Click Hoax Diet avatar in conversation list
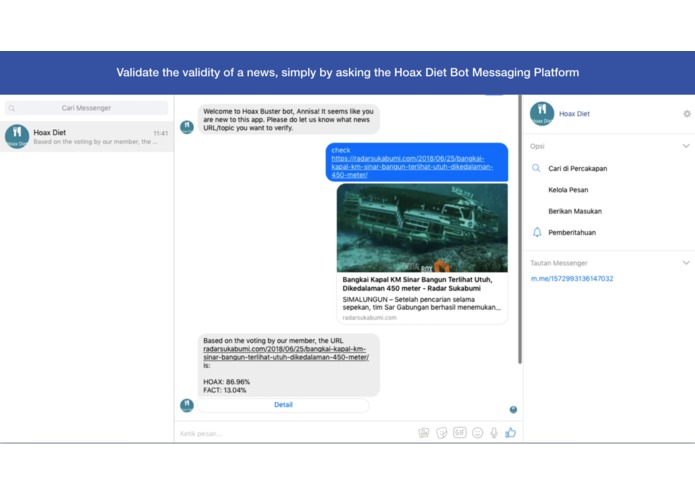695x494 pixels. coord(17,136)
